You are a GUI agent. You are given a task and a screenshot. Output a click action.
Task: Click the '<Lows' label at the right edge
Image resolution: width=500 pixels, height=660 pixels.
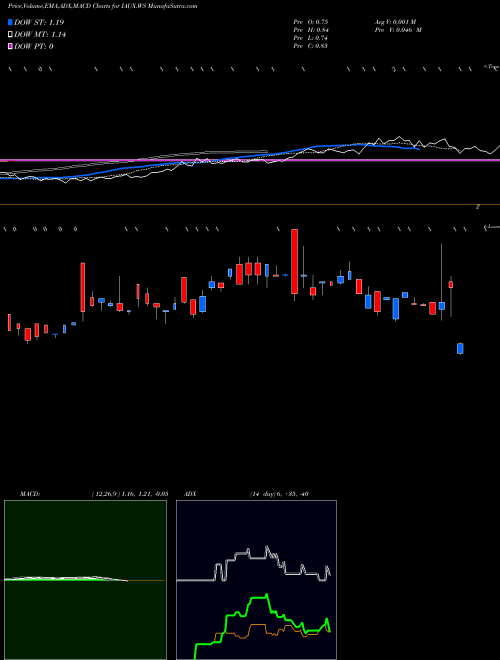(491, 227)
